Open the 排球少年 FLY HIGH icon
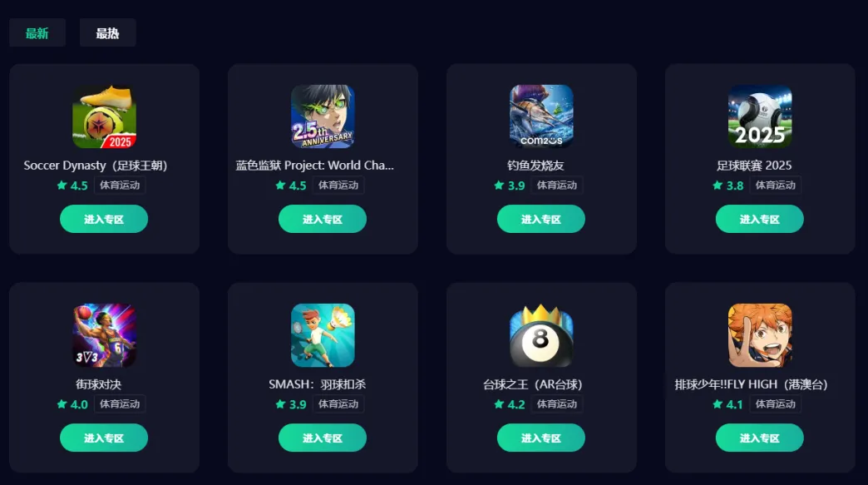This screenshot has width=868, height=485. pyautogui.click(x=760, y=335)
